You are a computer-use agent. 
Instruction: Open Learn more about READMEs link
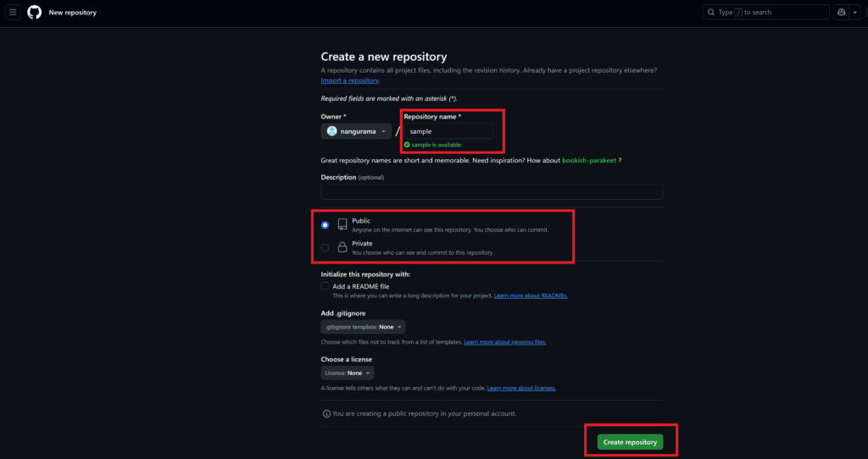(x=531, y=296)
